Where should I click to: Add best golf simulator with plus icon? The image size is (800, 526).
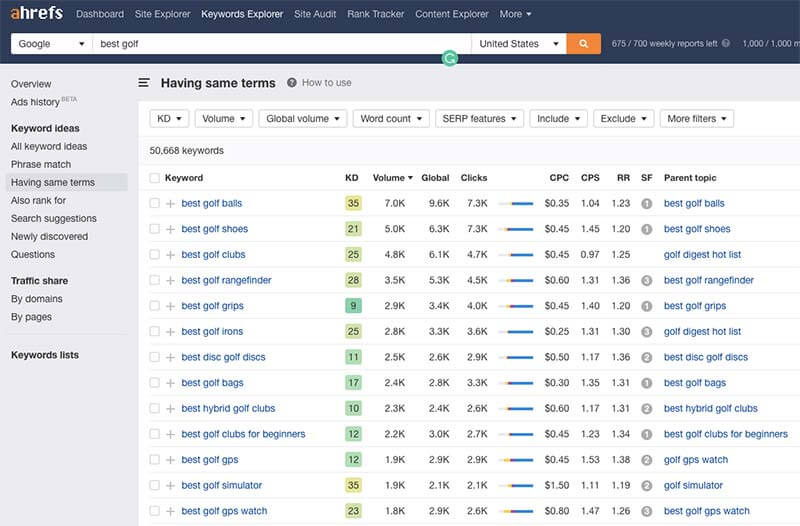pyautogui.click(x=170, y=486)
